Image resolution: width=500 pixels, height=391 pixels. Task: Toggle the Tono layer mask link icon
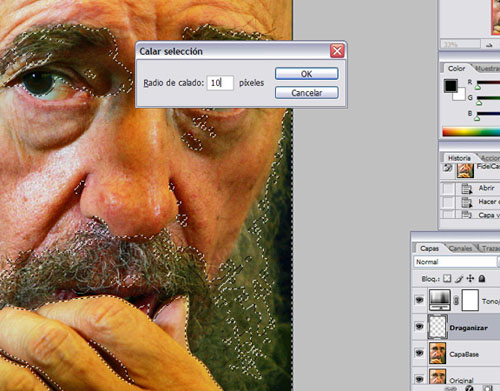pos(456,300)
